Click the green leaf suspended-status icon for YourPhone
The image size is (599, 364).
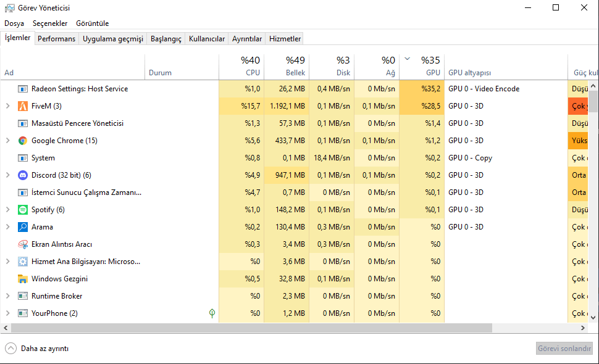click(x=212, y=313)
